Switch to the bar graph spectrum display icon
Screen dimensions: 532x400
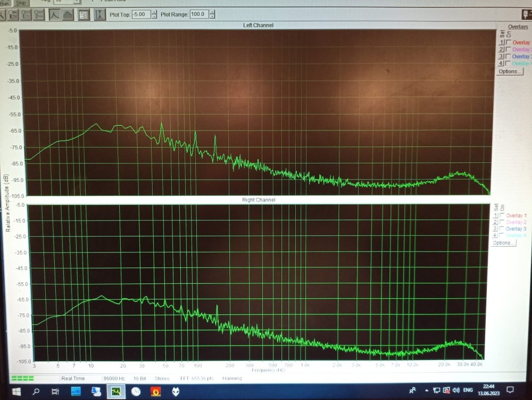[67, 14]
